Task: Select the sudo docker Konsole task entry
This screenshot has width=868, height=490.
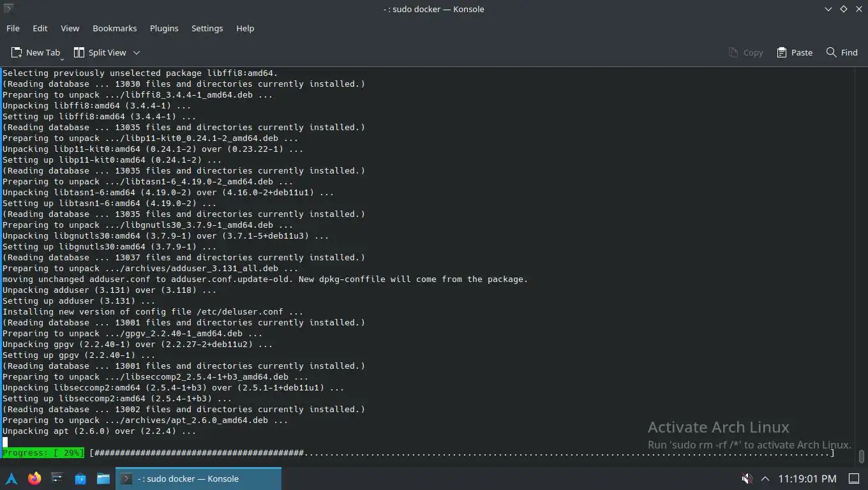Action: [x=198, y=479]
